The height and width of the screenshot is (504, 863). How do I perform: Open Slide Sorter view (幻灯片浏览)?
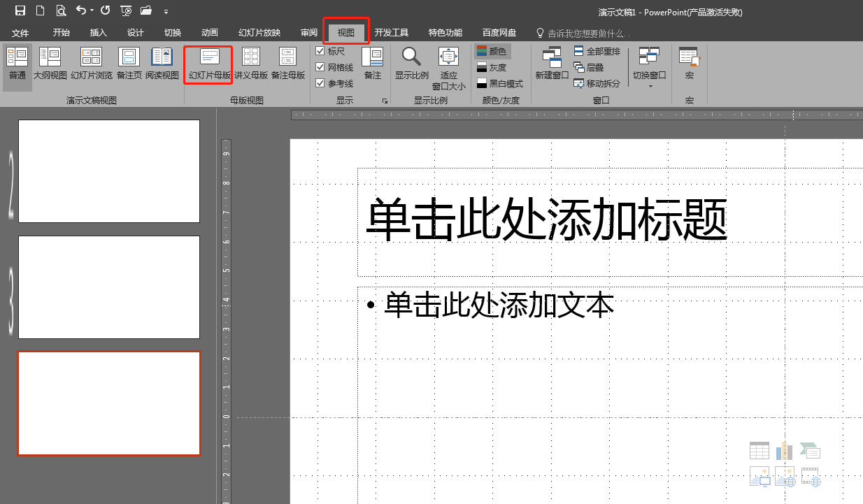(x=90, y=64)
